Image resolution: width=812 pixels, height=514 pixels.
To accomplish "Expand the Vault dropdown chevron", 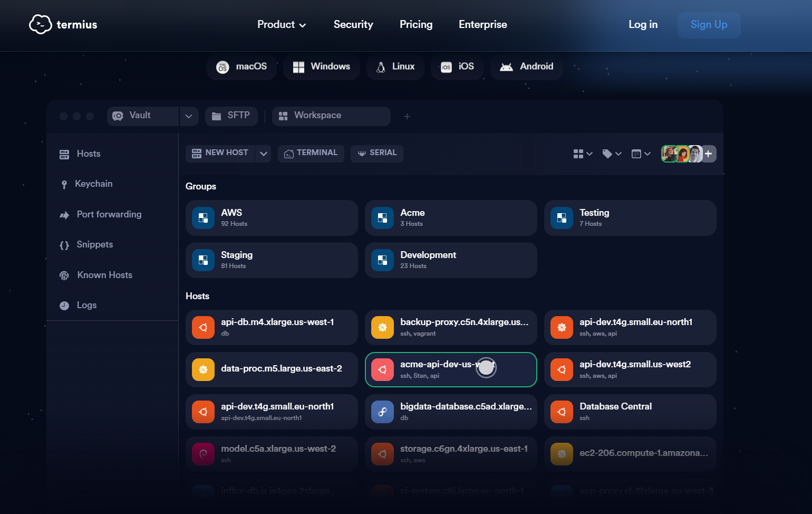I will 189,116.
